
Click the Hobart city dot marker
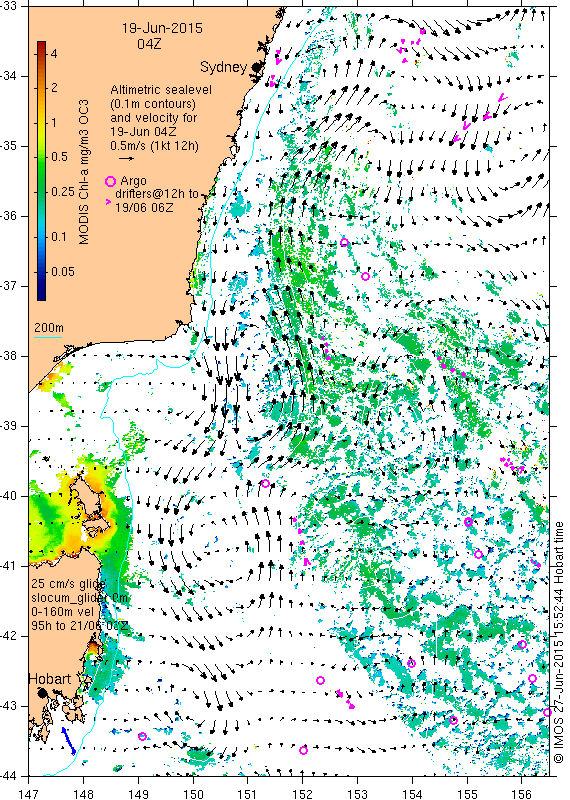tap(42, 693)
